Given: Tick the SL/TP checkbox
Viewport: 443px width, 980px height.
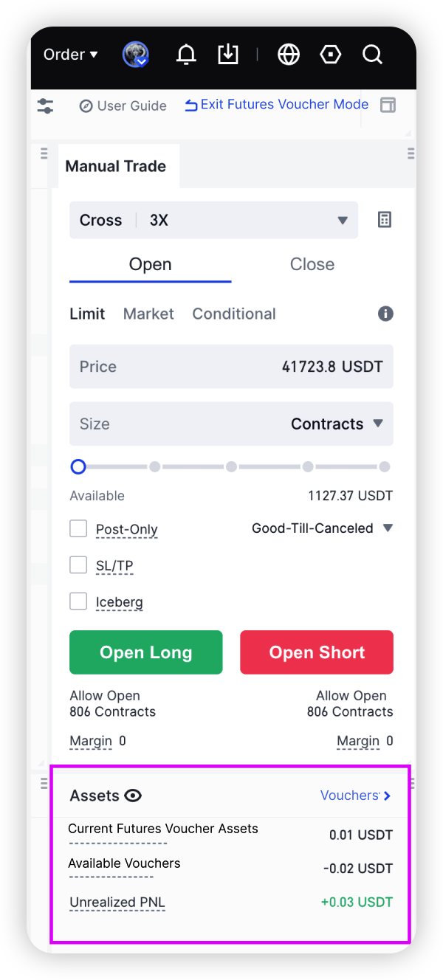Looking at the screenshot, I should tap(78, 565).
